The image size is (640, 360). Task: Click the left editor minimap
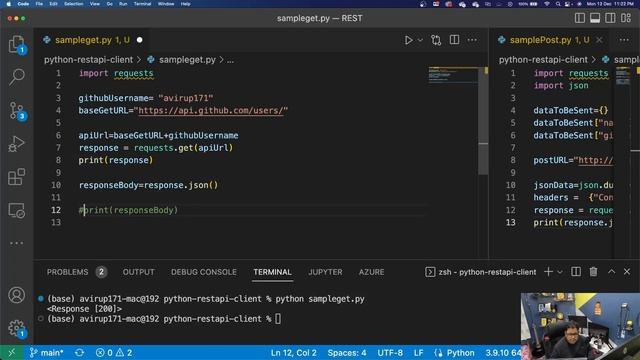point(453,76)
